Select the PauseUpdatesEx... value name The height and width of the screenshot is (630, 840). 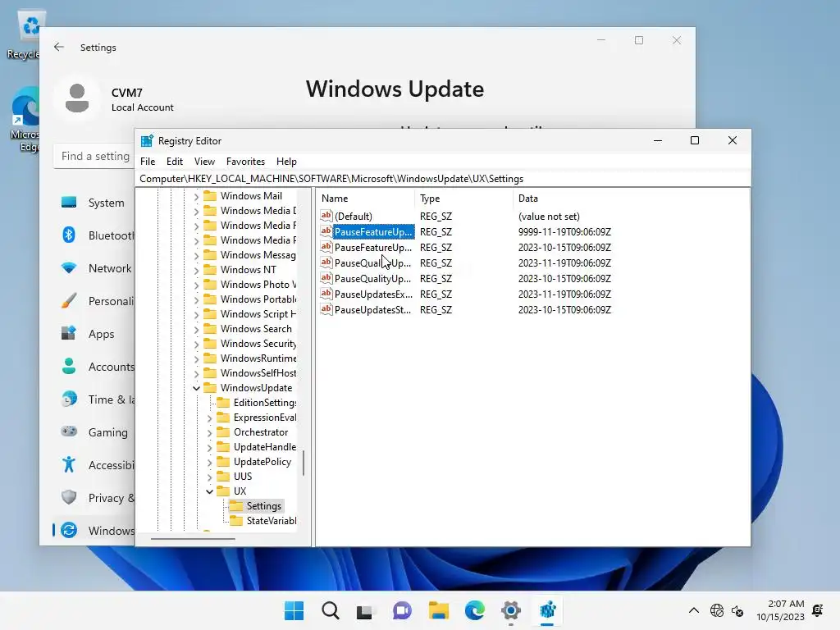(373, 294)
